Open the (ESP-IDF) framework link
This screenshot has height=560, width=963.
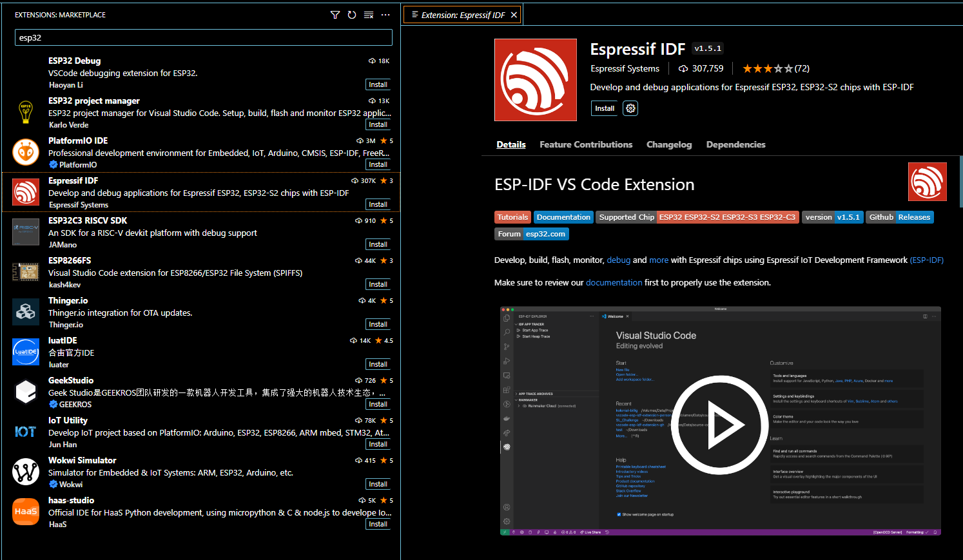[926, 260]
